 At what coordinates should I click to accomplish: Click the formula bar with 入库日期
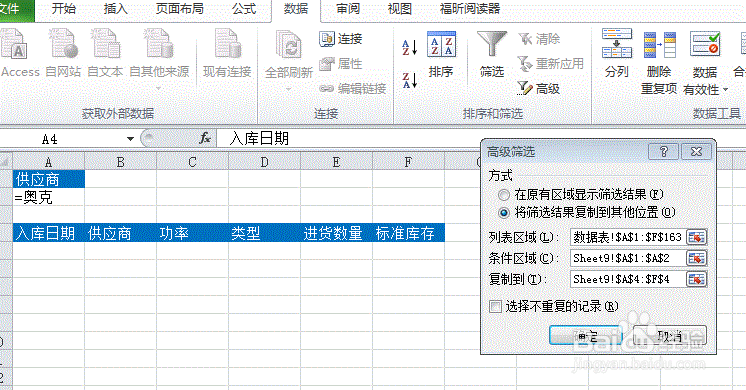347,138
